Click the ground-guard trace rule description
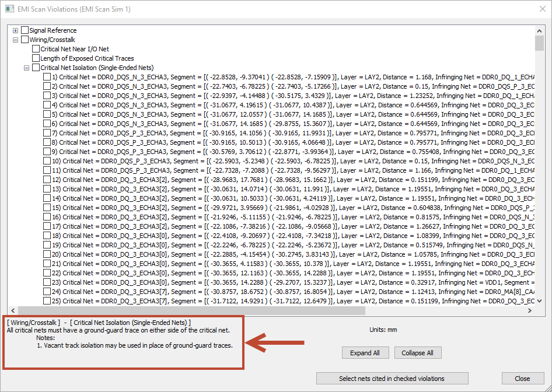This screenshot has width=552, height=392. click(118, 330)
